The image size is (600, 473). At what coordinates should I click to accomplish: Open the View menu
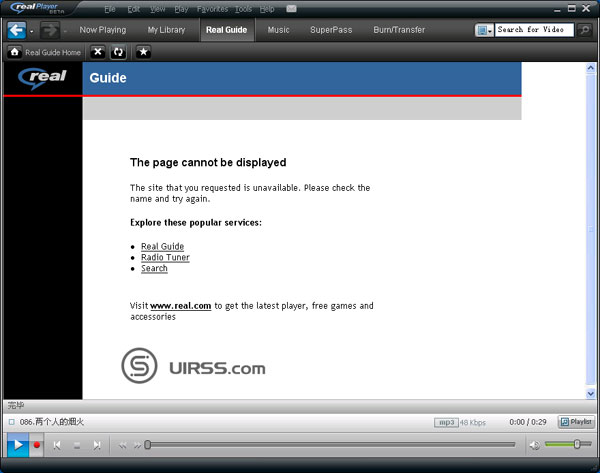tap(158, 9)
